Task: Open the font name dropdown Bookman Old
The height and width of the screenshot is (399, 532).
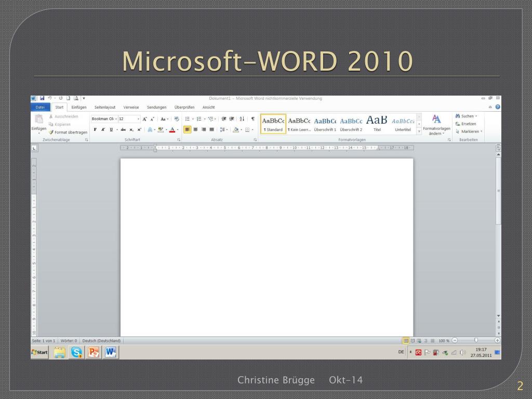Action: click(x=116, y=119)
